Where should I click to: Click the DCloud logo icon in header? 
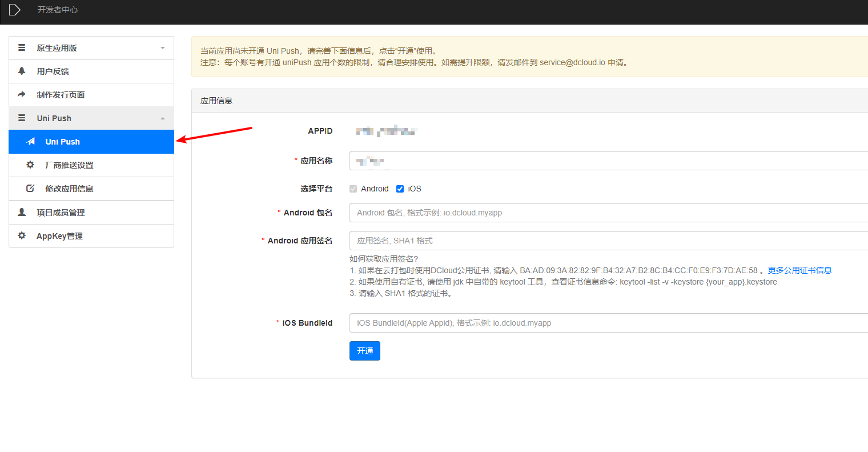click(15, 10)
